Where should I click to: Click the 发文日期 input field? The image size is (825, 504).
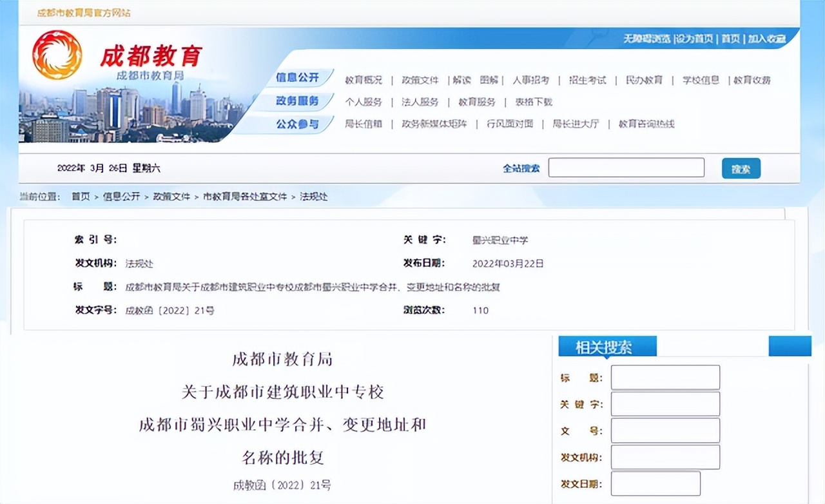point(655,483)
